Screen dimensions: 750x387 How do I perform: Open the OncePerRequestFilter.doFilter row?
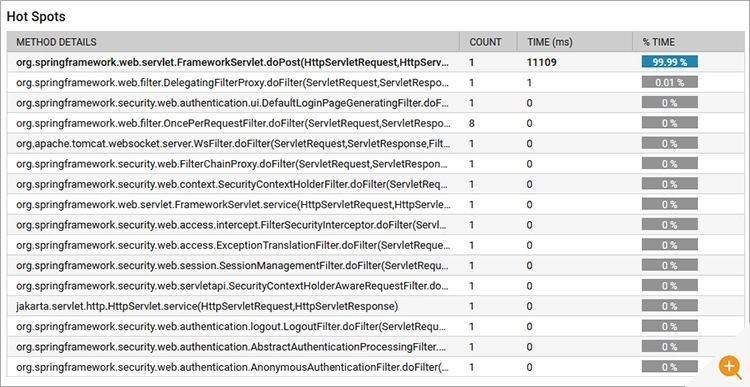pyautogui.click(x=375, y=123)
